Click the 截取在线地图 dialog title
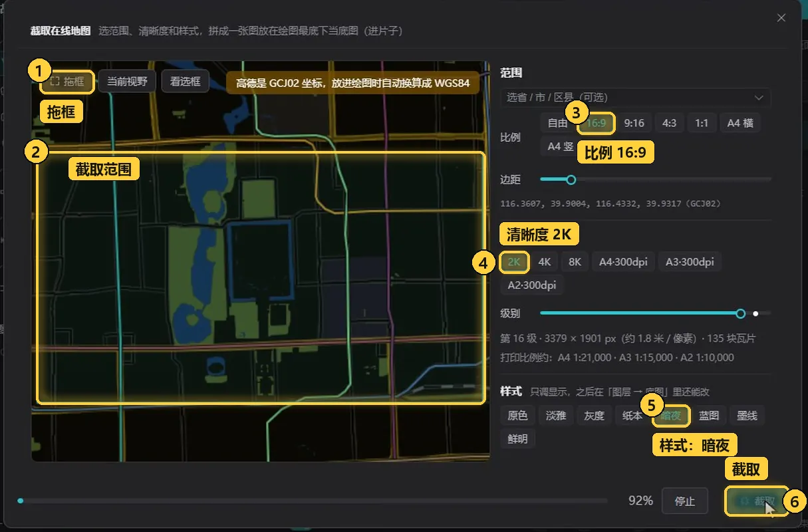Image resolution: width=808 pixels, height=532 pixels. (x=61, y=31)
